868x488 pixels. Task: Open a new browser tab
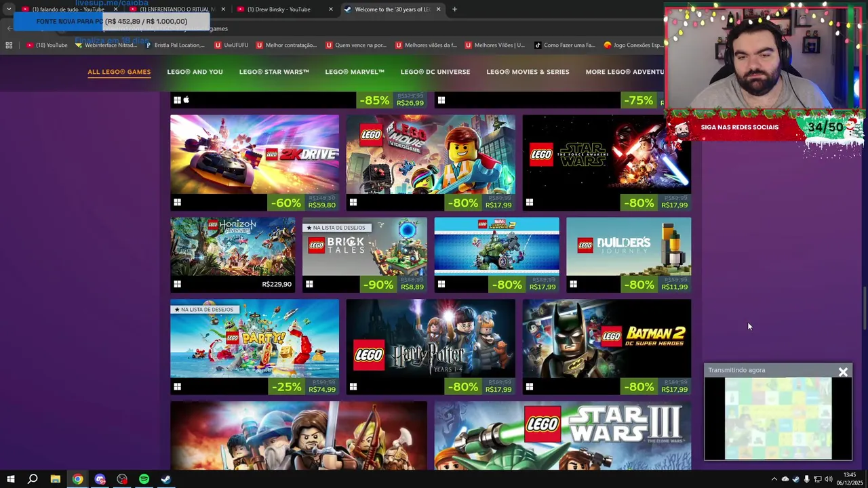[x=454, y=9]
